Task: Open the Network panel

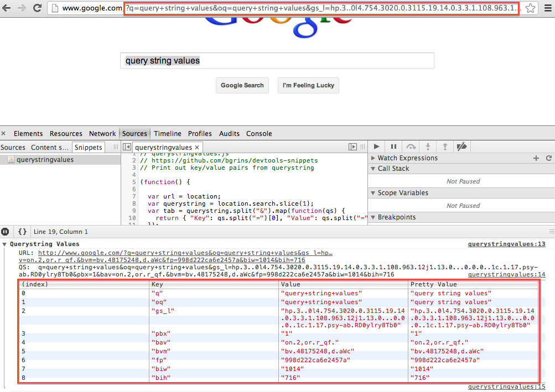Action: point(102,133)
